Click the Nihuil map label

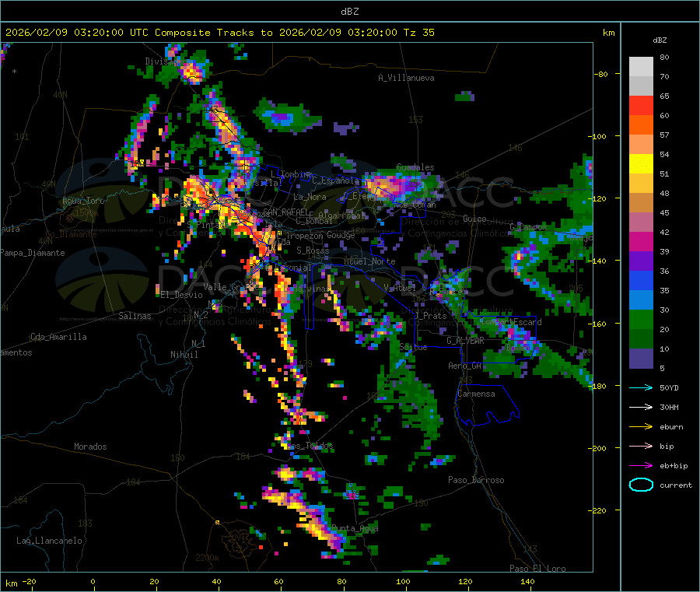pos(184,355)
